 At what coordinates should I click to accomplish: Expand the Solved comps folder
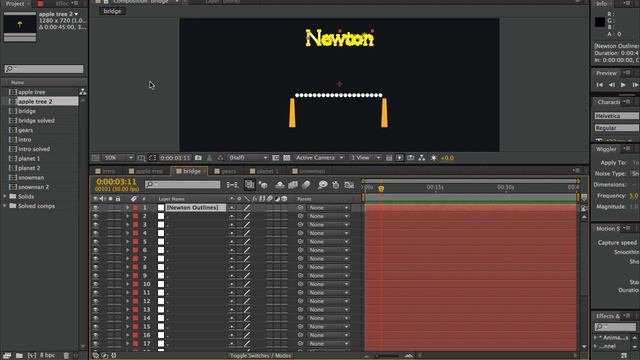coord(5,206)
